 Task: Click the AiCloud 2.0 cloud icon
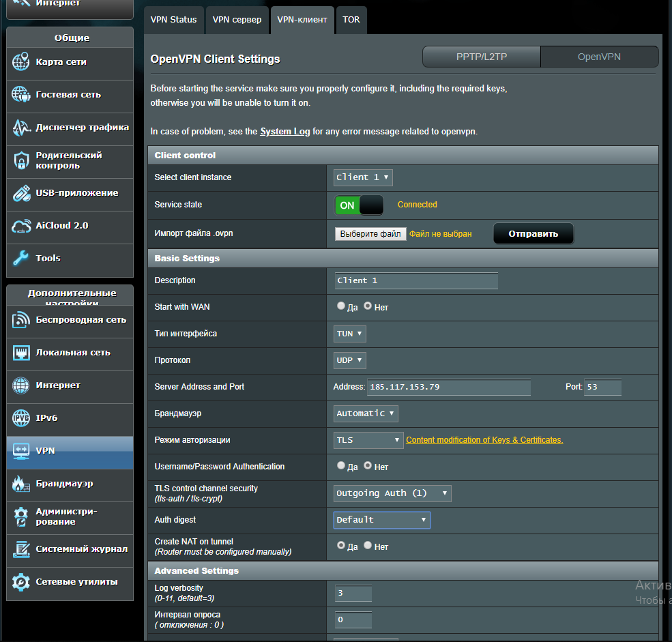coord(21,226)
